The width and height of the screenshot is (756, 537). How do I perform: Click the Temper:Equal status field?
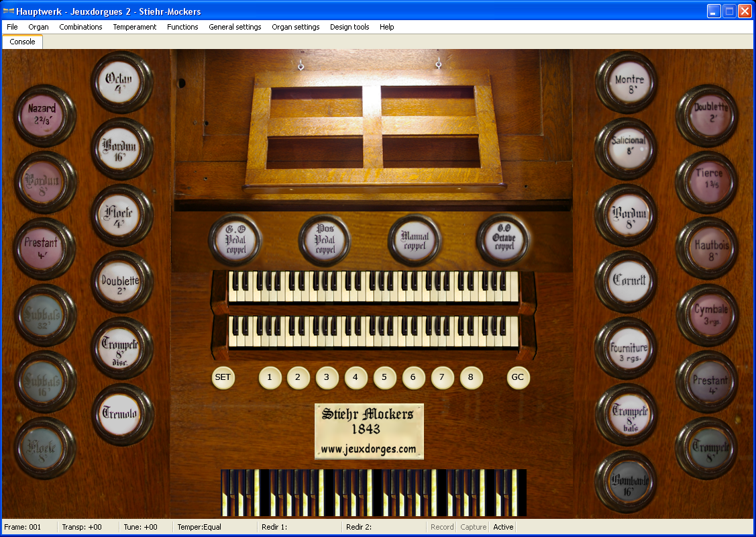point(215,527)
